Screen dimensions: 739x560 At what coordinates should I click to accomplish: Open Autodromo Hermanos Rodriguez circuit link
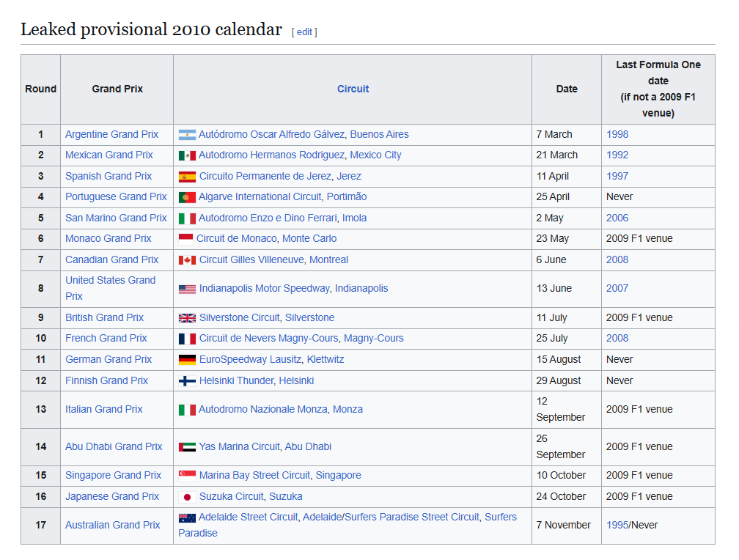[271, 155]
